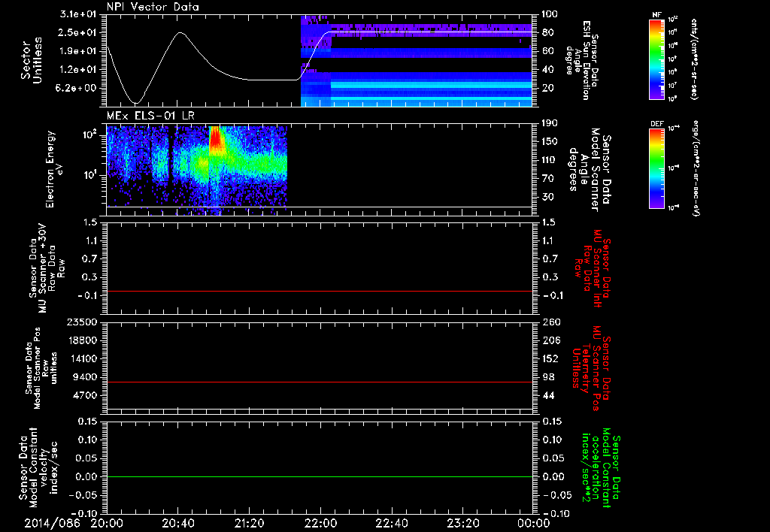Click the "98" telemetry tick value
The height and width of the screenshot is (532, 770).
(547, 377)
